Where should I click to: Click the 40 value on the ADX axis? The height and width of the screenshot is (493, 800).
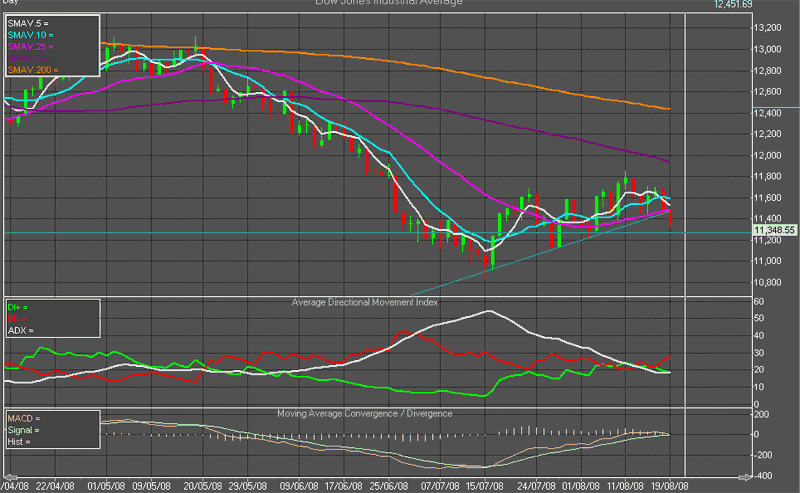[759, 336]
